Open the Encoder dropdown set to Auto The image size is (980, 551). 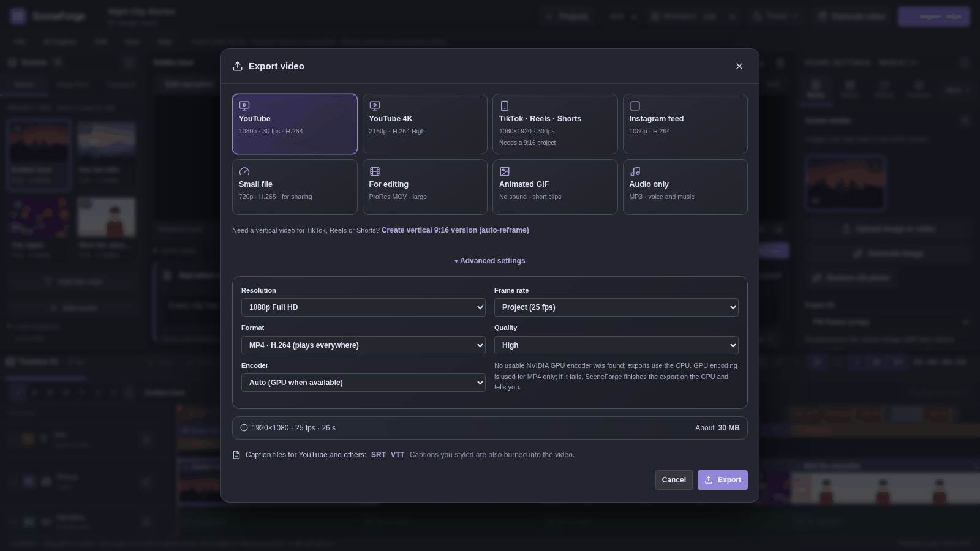363,383
